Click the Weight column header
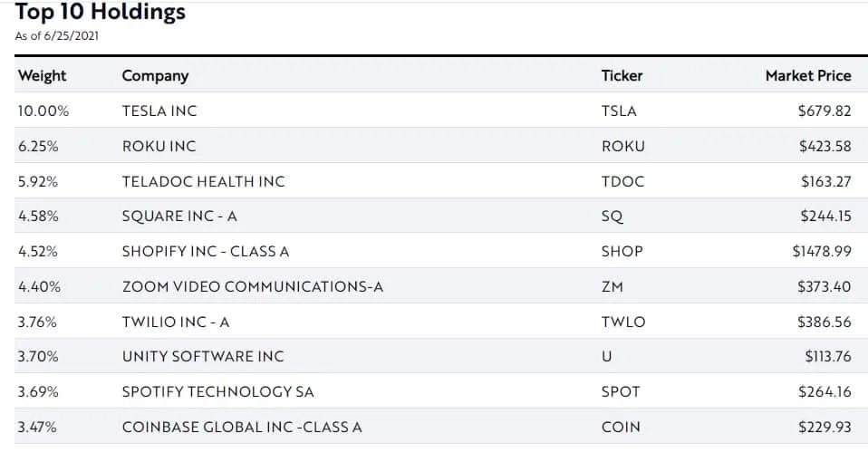 coord(42,76)
